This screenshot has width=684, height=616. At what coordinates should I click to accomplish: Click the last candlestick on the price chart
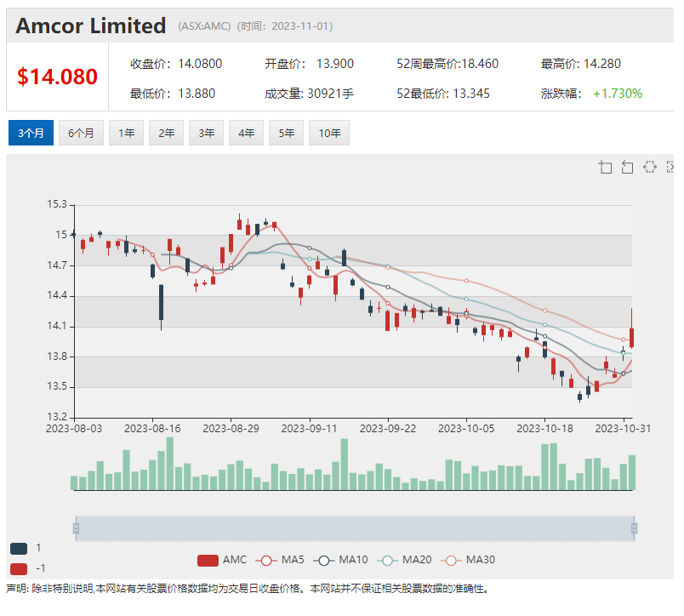632,335
